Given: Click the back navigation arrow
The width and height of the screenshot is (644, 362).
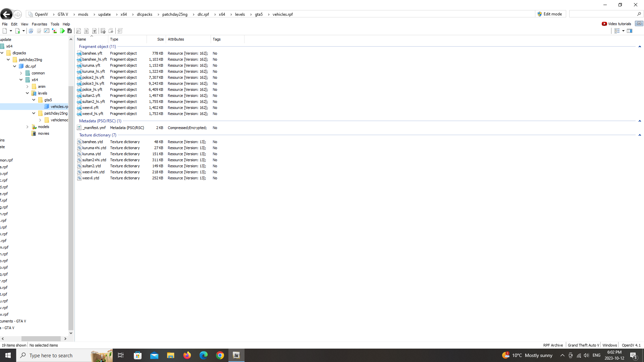Looking at the screenshot, I should pos(6,14).
